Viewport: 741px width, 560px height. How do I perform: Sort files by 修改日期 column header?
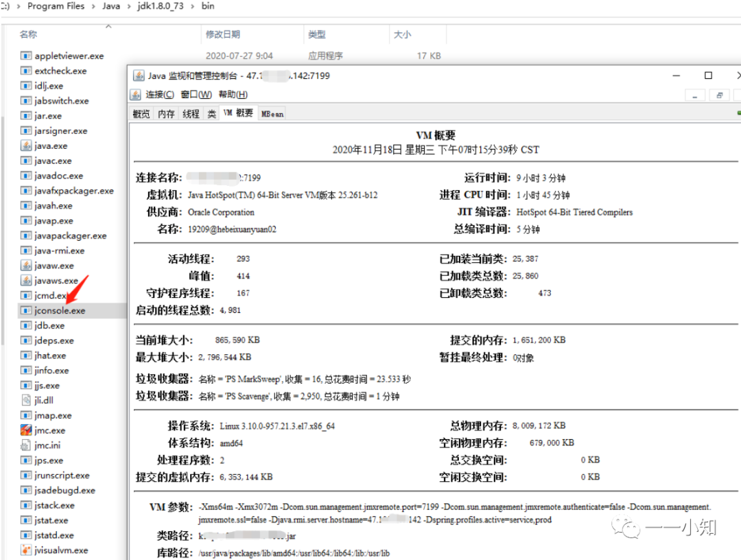click(223, 34)
